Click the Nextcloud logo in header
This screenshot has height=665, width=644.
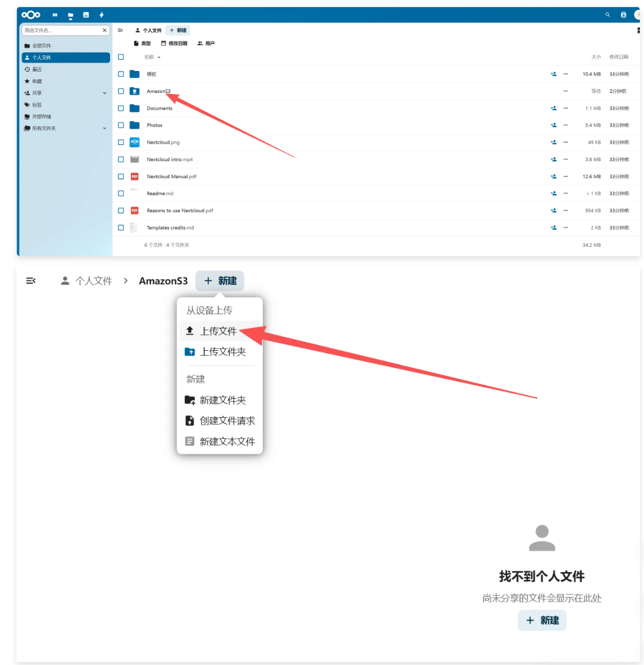coord(31,15)
